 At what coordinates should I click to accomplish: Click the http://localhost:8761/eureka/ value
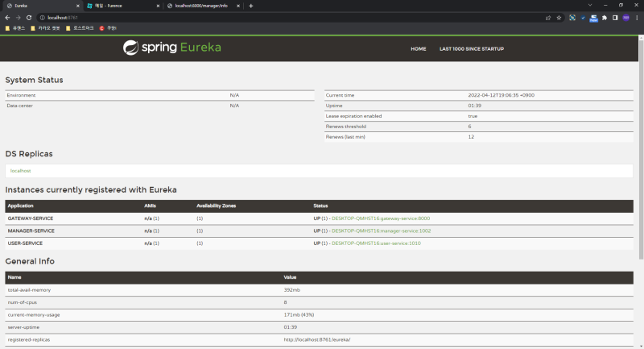click(x=316, y=339)
